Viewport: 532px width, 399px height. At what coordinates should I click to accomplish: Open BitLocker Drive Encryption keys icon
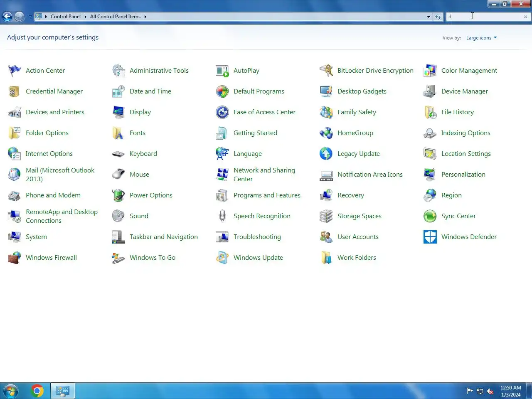pyautogui.click(x=326, y=71)
